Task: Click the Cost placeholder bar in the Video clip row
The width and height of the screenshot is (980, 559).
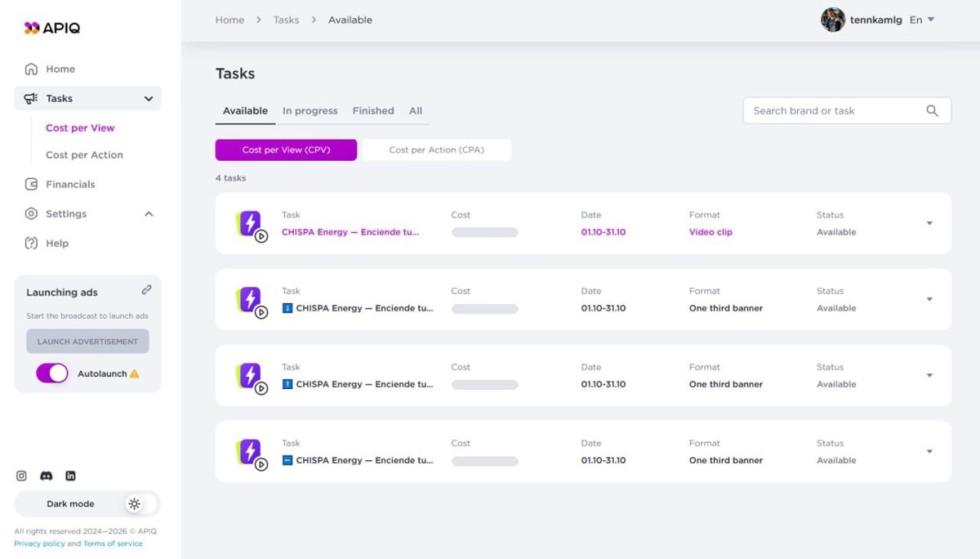Action: tap(484, 232)
